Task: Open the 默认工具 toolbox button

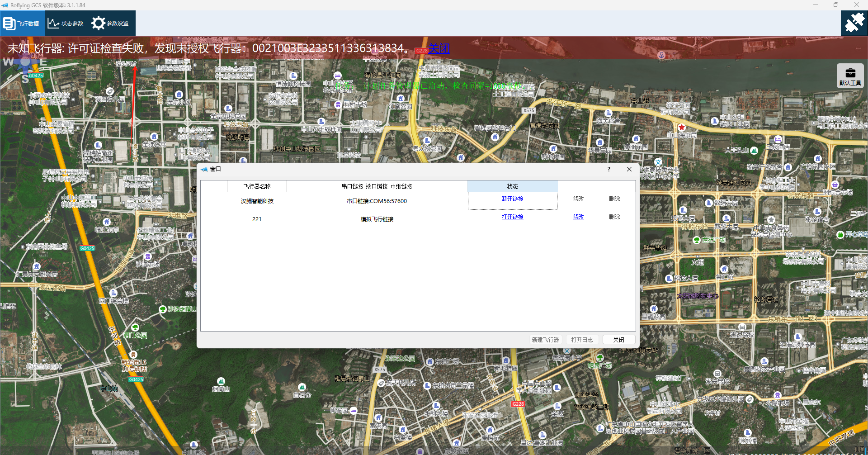Action: 850,76
